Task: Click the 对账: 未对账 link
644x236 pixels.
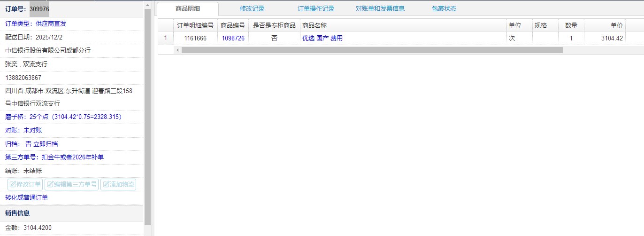Action: (23, 130)
